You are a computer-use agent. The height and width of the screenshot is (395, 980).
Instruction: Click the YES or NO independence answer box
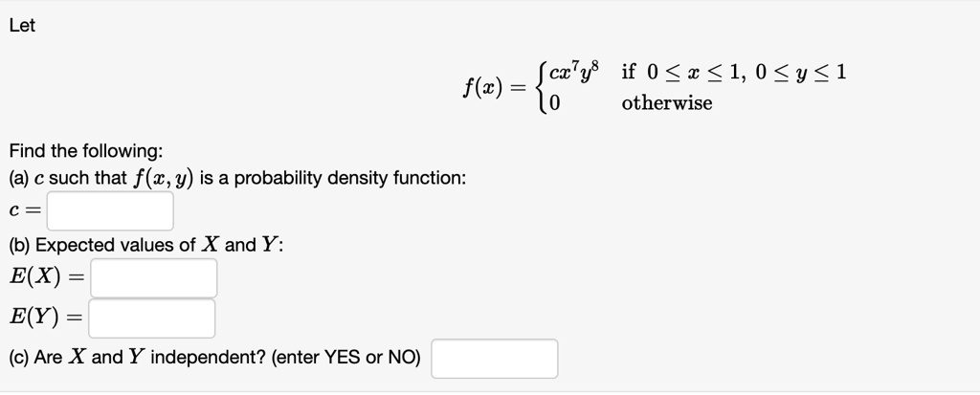click(495, 359)
